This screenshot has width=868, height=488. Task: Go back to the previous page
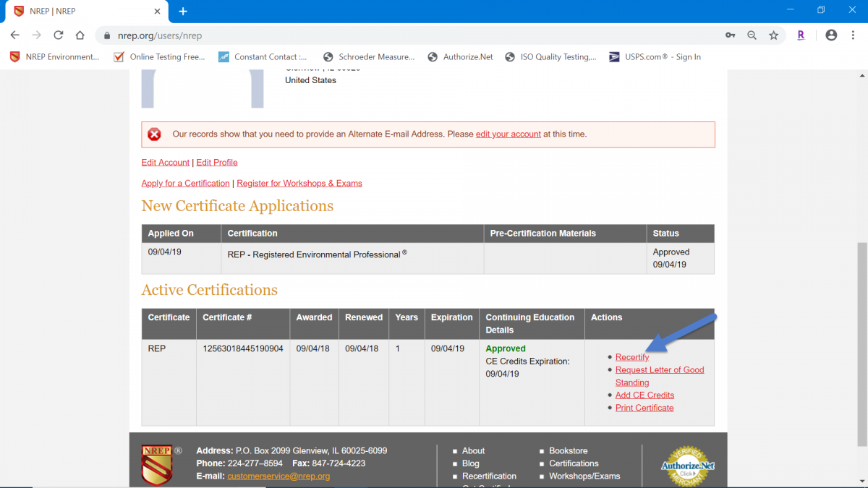[x=14, y=35]
